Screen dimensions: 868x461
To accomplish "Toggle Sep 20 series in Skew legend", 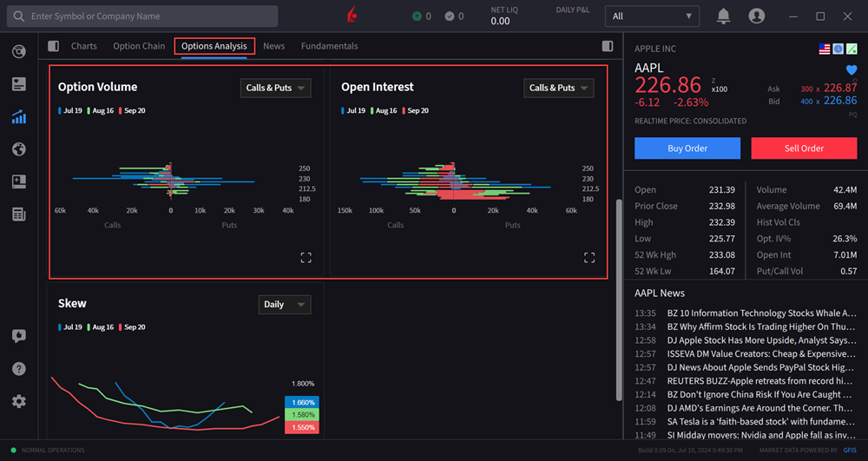I will [132, 327].
